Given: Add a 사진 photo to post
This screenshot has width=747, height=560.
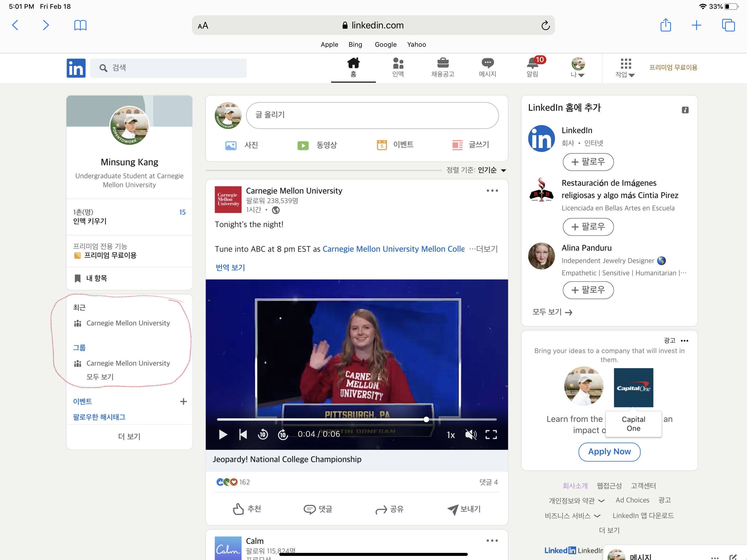Looking at the screenshot, I should [x=241, y=145].
